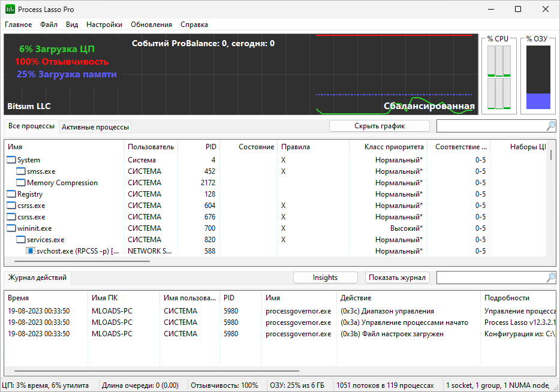Open the Вид menu
560x392 pixels.
pos(71,25)
